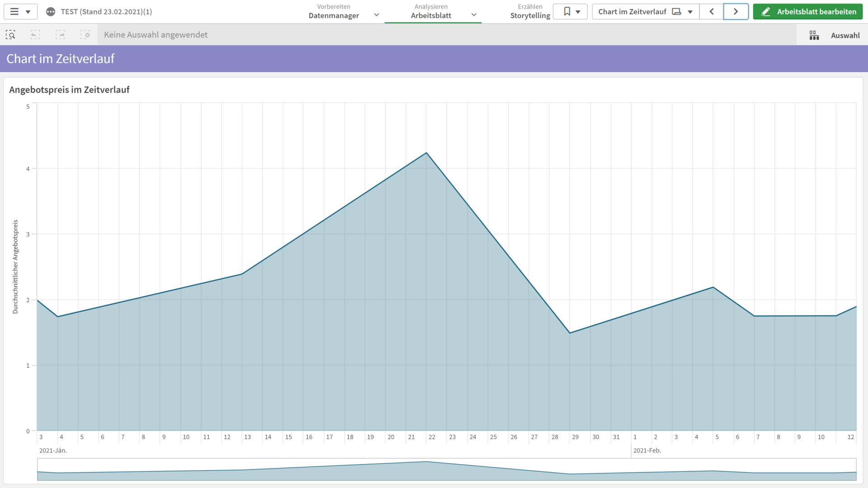Click the sheet monitor icon
868x488 pixels.
[x=676, y=12]
